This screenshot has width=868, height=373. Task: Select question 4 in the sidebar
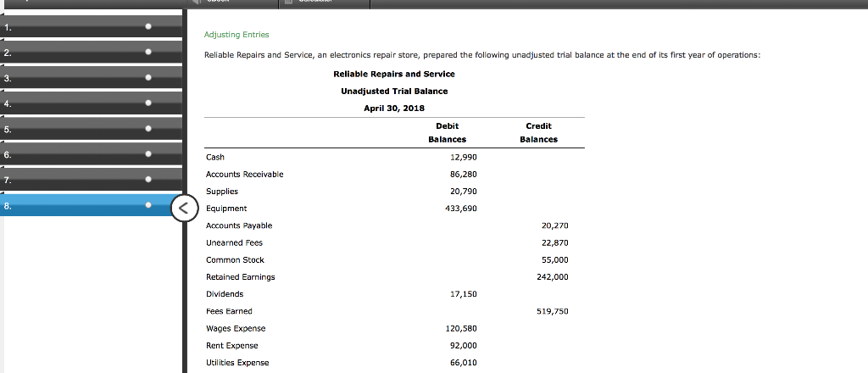(91, 103)
